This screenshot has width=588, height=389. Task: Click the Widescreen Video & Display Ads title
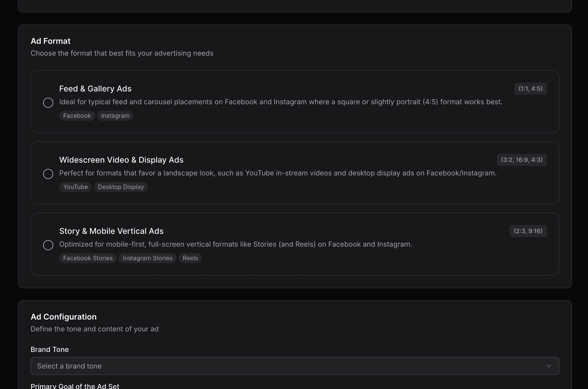121,160
